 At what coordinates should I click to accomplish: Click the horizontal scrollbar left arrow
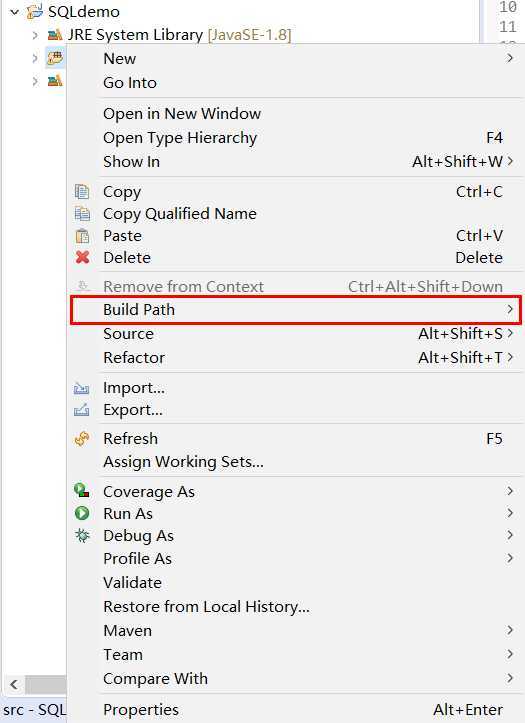[x=14, y=684]
